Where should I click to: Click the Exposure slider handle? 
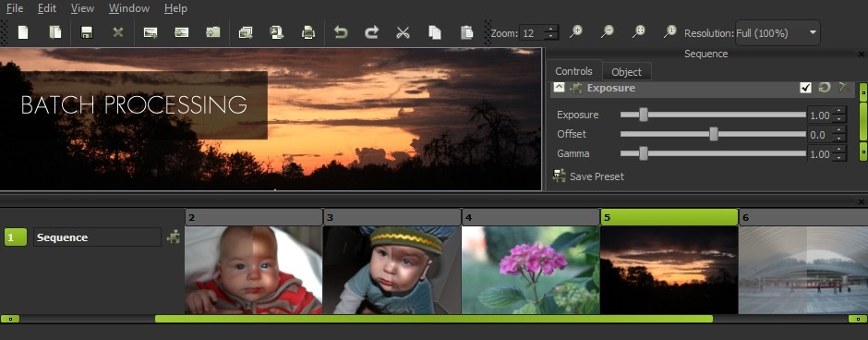click(644, 115)
